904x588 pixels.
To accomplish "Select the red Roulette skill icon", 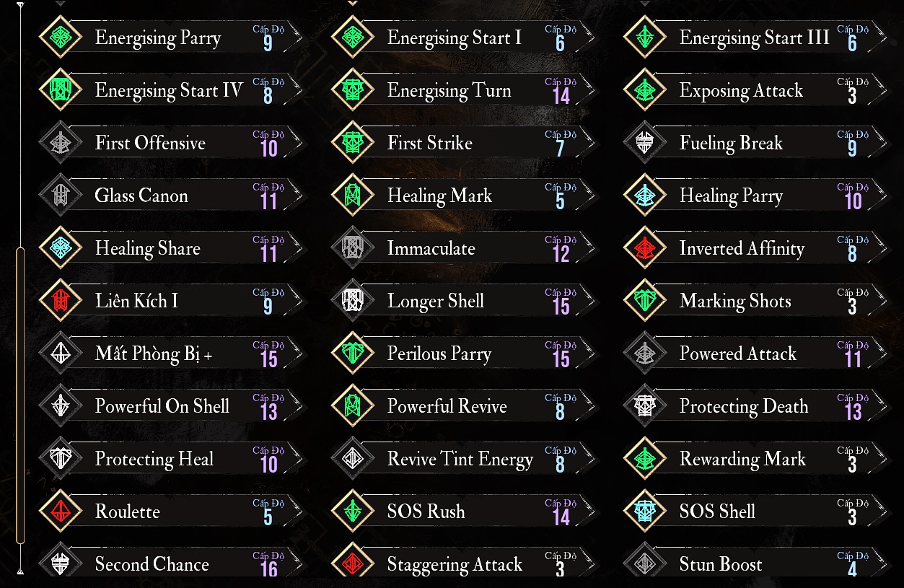I will click(x=61, y=512).
